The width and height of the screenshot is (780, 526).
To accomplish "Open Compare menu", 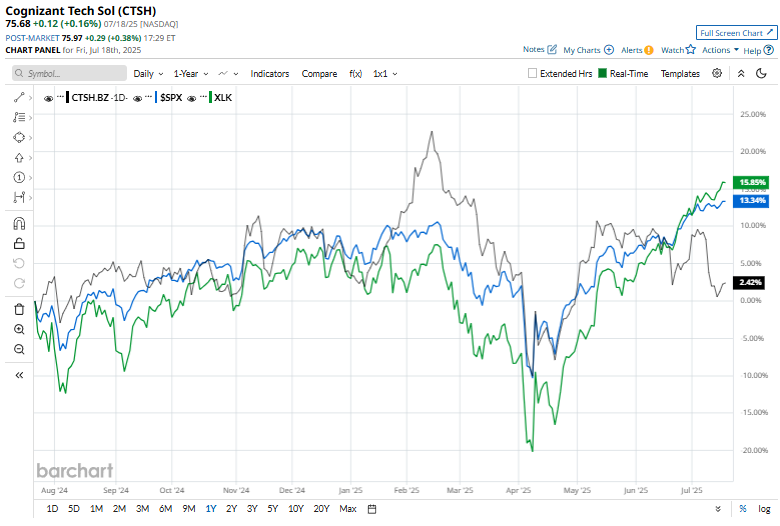I will pyautogui.click(x=319, y=74).
